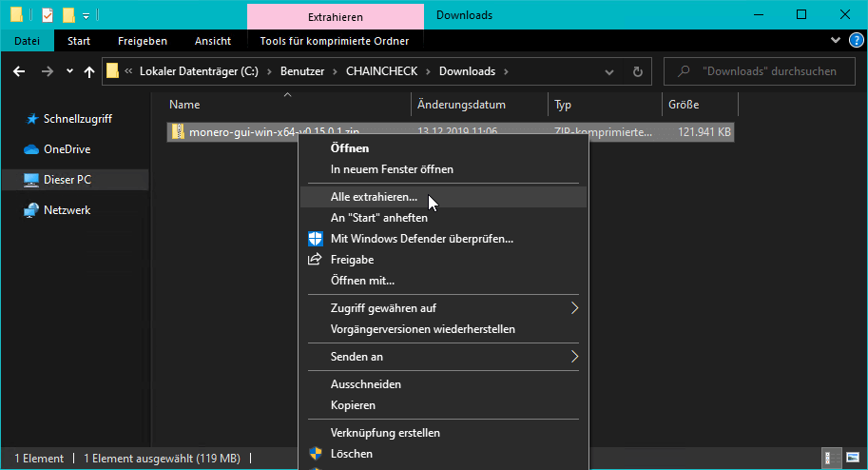Choose Ausschneiden in the context menu
868x470 pixels.
coord(443,384)
